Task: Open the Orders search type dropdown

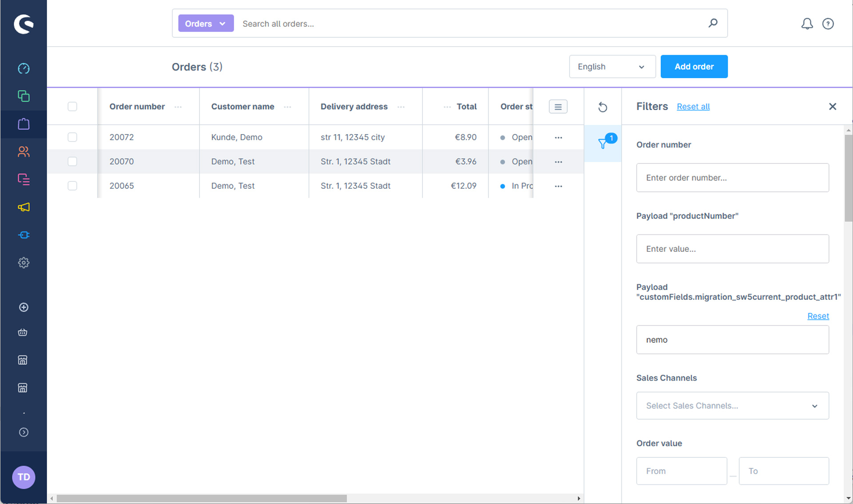Action: pyautogui.click(x=206, y=24)
